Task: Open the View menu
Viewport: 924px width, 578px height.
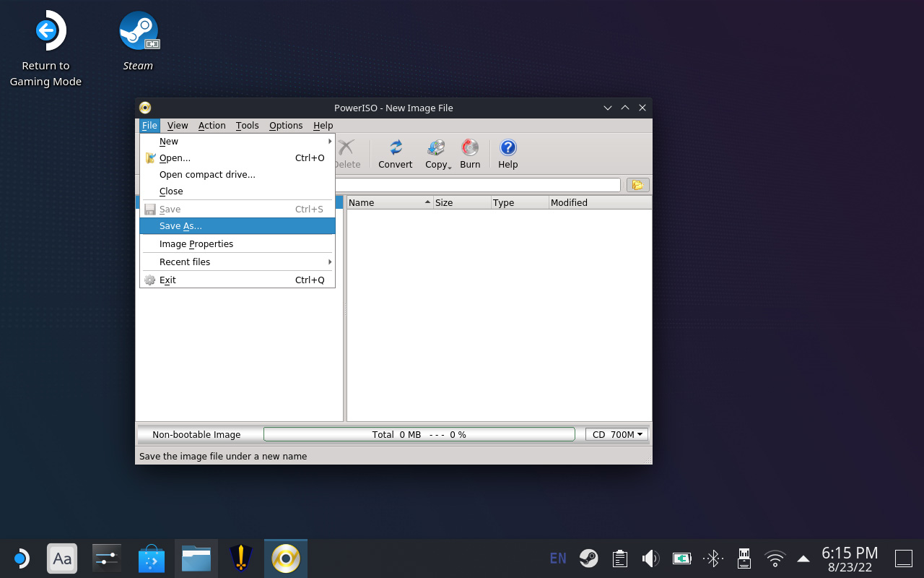Action: click(x=178, y=126)
